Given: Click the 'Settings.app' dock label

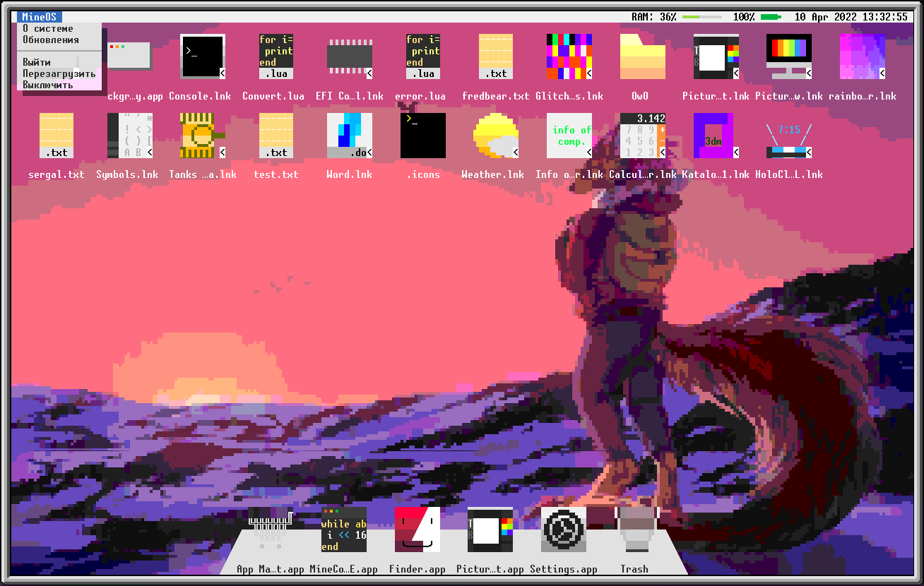Looking at the screenshot, I should [564, 569].
